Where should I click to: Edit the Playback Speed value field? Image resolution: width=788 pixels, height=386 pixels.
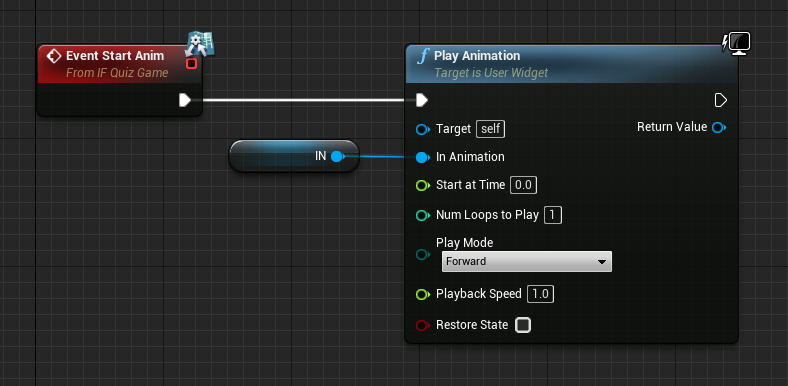(x=540, y=294)
